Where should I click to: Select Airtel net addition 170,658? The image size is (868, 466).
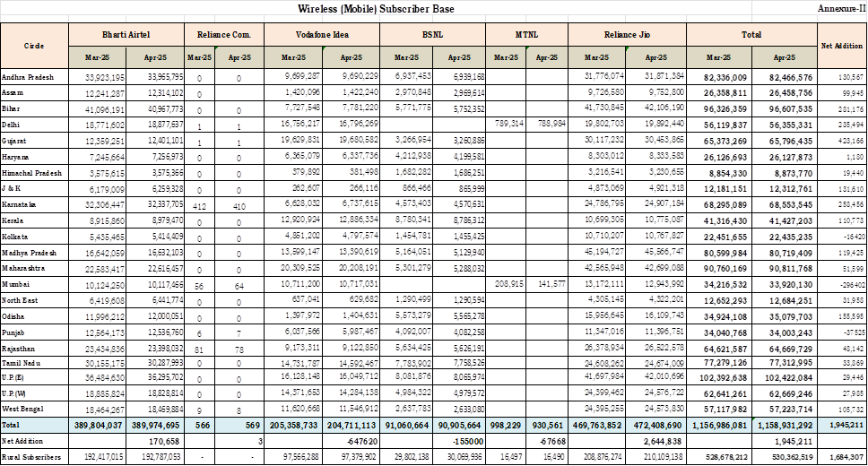pos(166,442)
